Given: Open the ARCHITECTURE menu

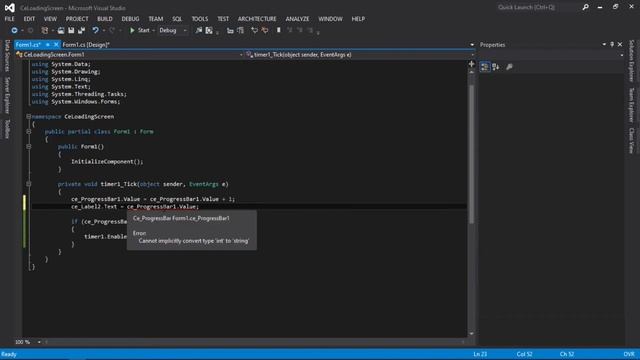Looking at the screenshot, I should (257, 19).
